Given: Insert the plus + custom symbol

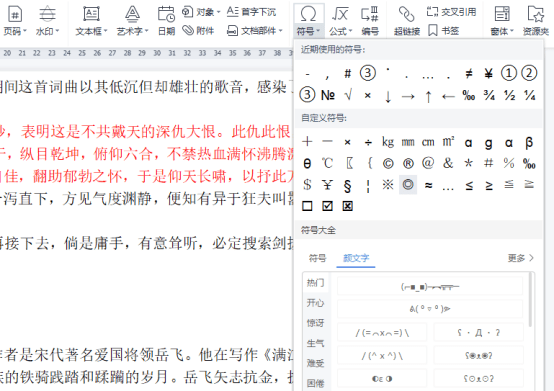Looking at the screenshot, I should [x=307, y=142].
